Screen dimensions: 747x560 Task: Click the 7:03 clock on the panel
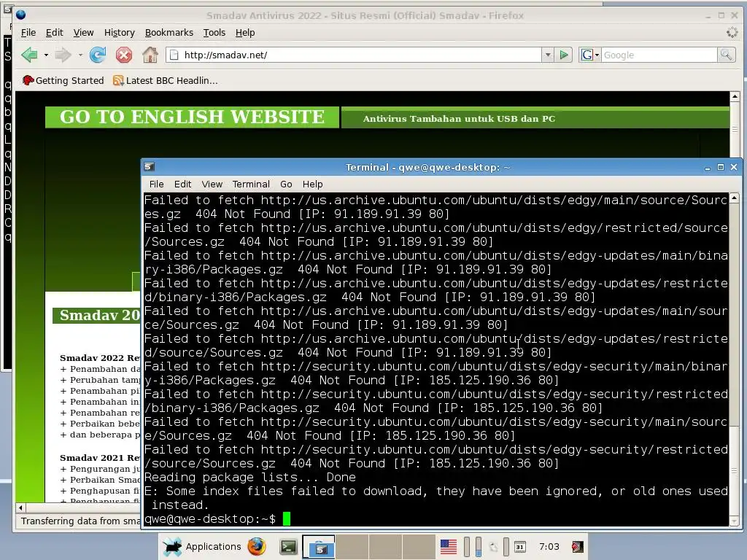(x=549, y=547)
